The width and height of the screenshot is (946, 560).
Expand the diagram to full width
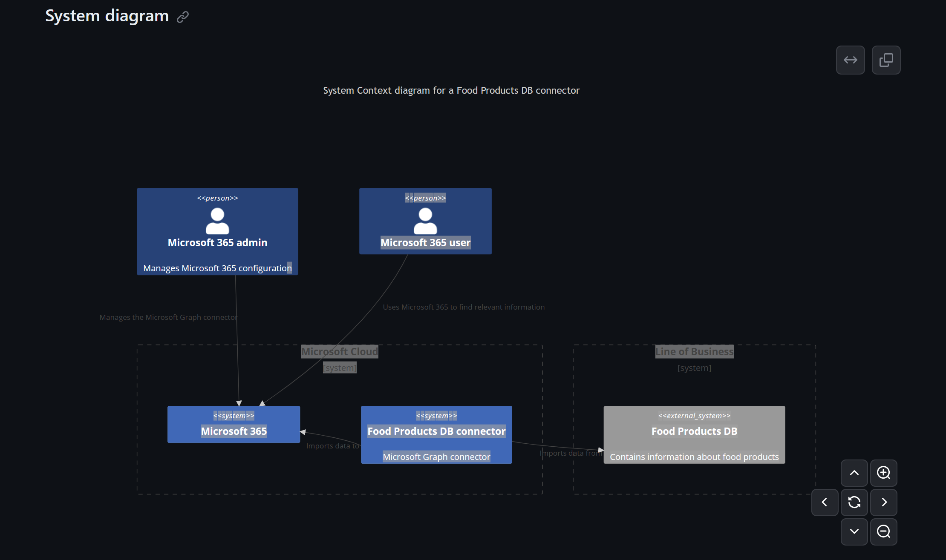coord(850,60)
